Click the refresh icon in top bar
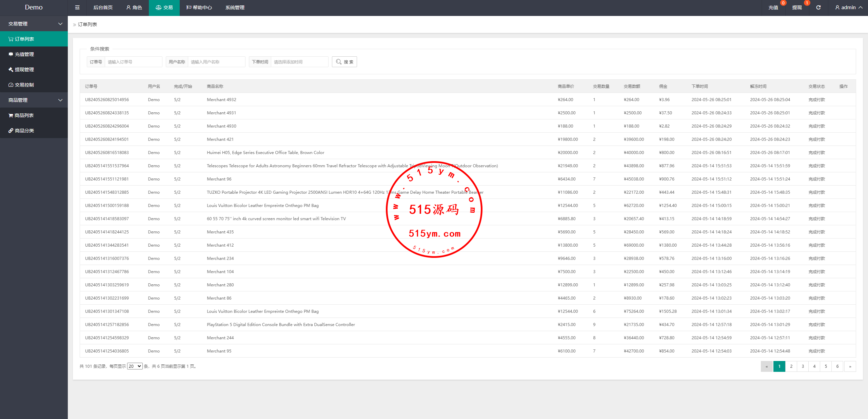The image size is (868, 419). click(x=818, y=7)
